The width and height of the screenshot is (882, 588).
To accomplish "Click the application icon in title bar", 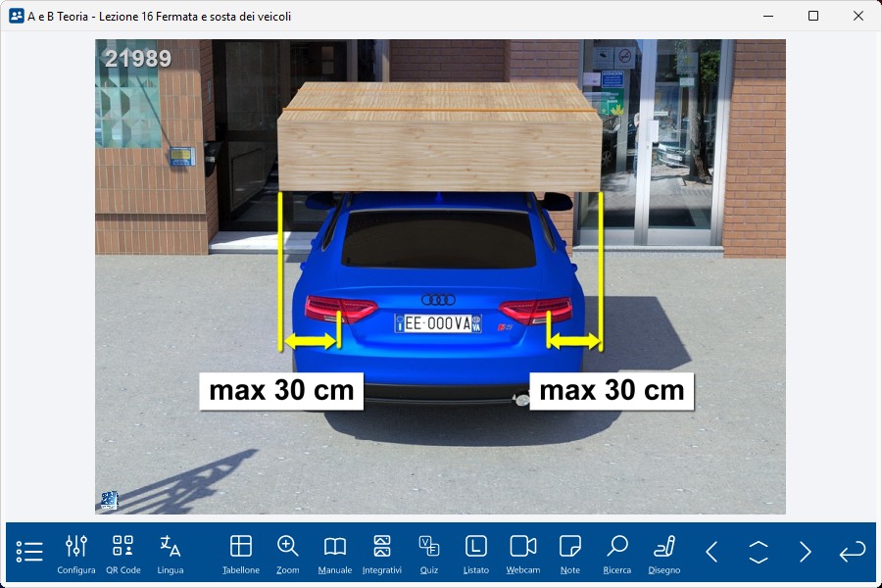I will (x=16, y=16).
